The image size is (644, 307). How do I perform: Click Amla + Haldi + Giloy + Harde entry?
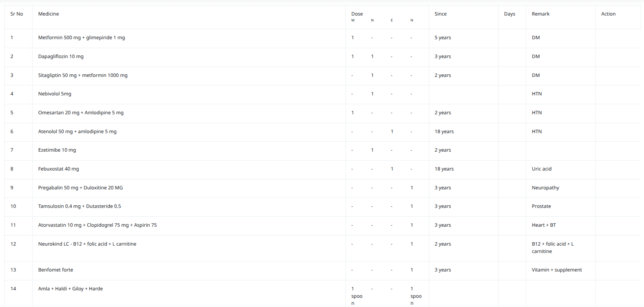click(x=70, y=289)
